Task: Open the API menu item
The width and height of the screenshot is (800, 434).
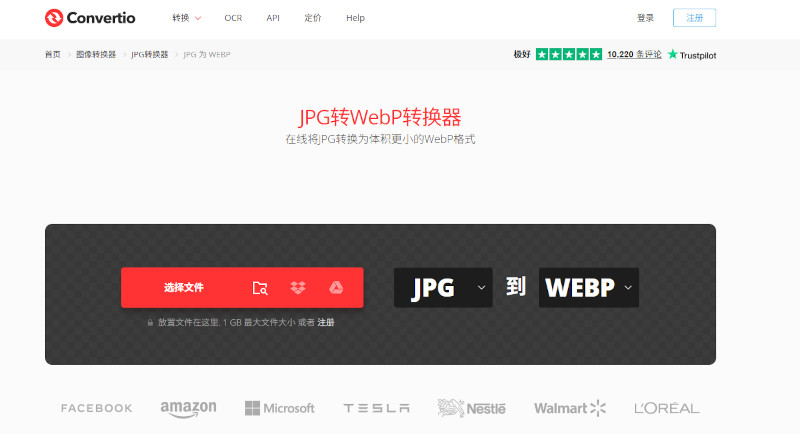Action: tap(273, 18)
